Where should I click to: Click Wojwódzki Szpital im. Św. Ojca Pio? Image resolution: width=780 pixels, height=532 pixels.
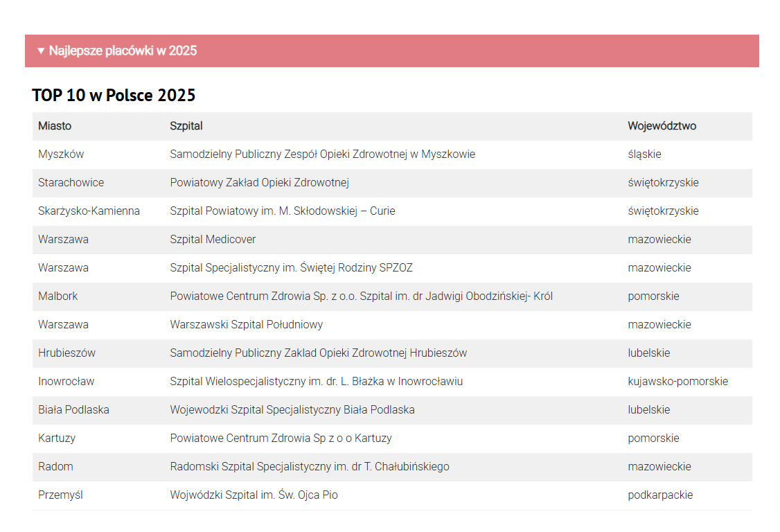point(254,495)
